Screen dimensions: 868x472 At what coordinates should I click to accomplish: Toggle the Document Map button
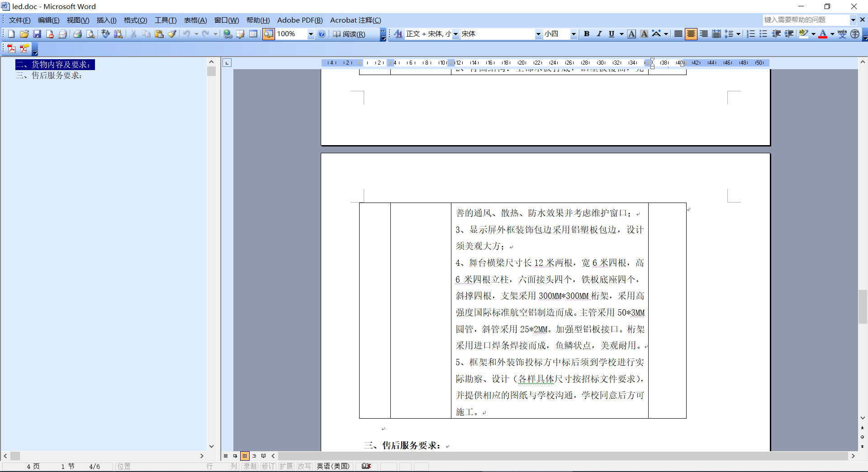269,34
